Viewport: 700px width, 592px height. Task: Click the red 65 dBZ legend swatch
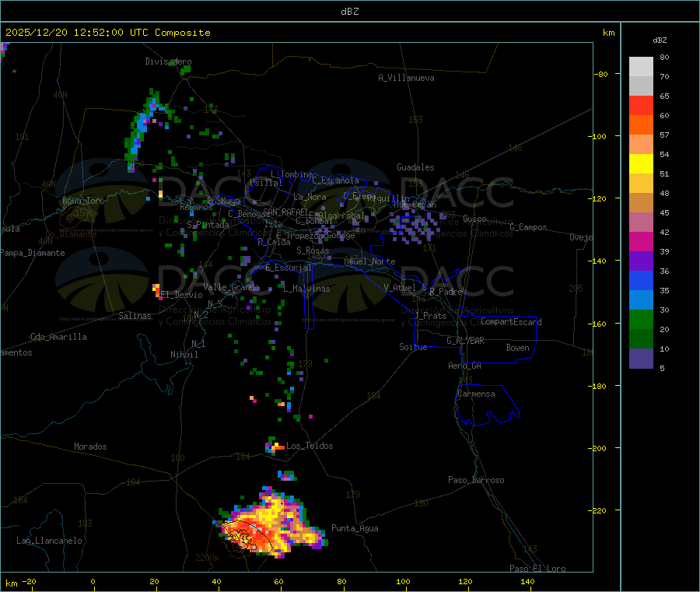tap(641, 105)
